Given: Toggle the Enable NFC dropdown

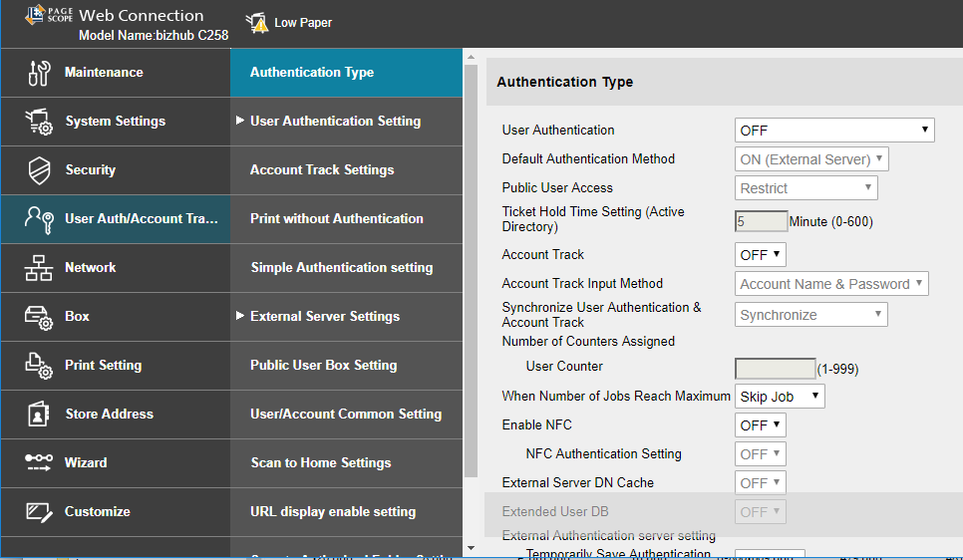Looking at the screenshot, I should pos(760,425).
